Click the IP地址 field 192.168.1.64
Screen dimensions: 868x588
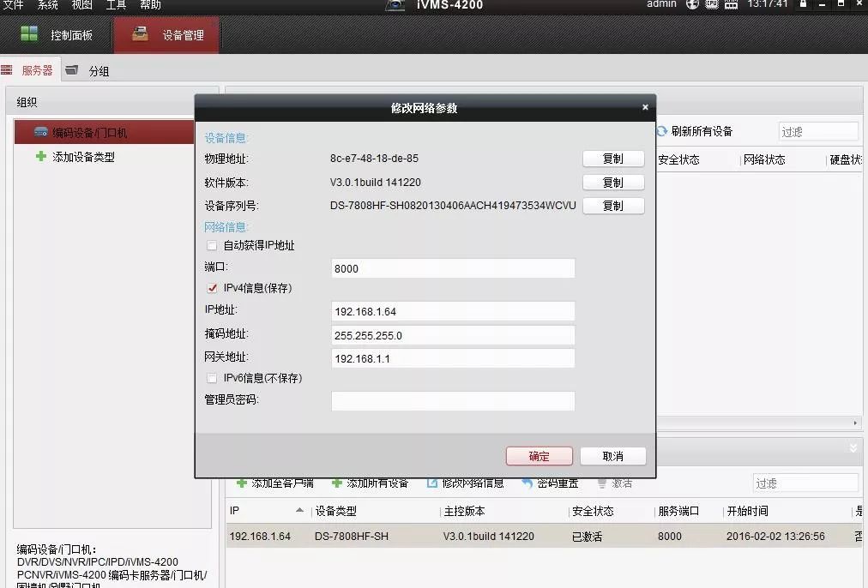point(453,311)
